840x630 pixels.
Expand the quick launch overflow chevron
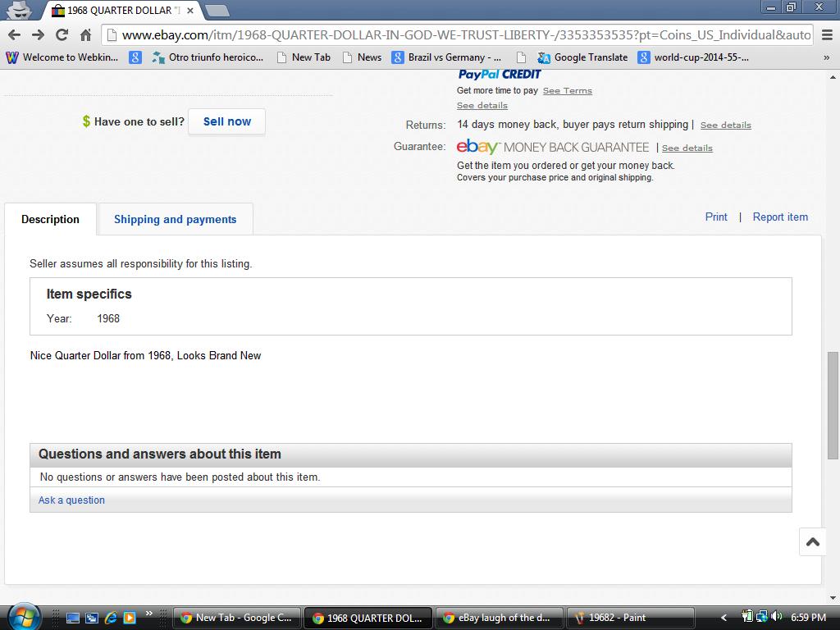click(148, 614)
